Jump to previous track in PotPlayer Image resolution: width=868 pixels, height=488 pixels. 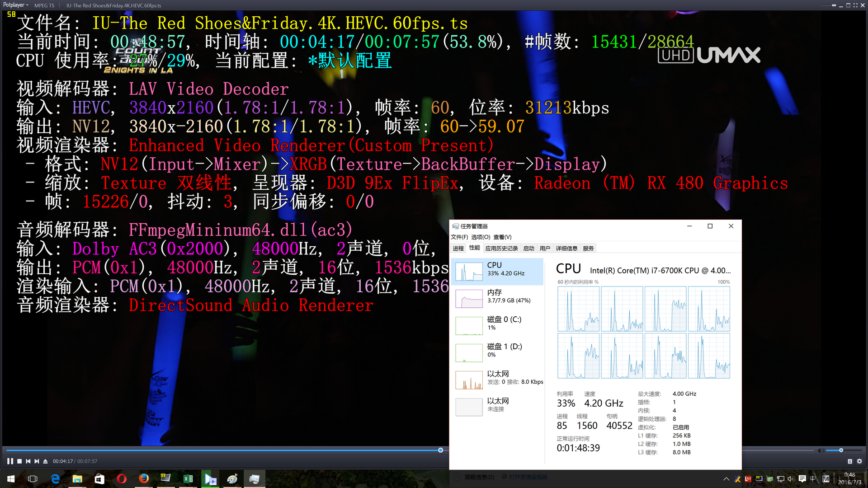[28, 461]
